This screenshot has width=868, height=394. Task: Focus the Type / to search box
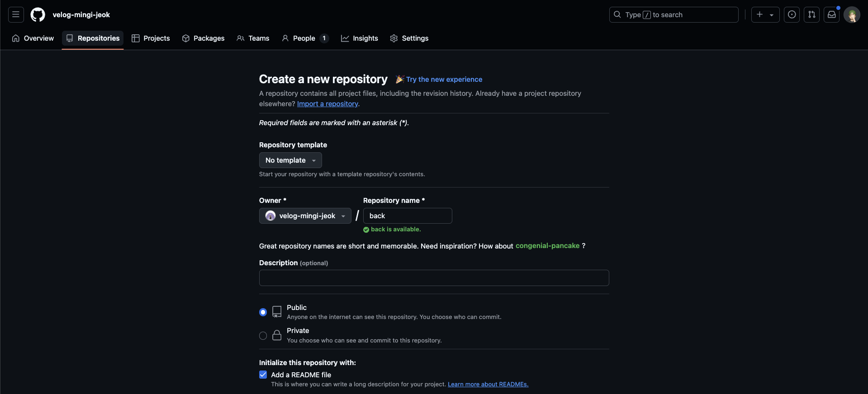coord(674,14)
